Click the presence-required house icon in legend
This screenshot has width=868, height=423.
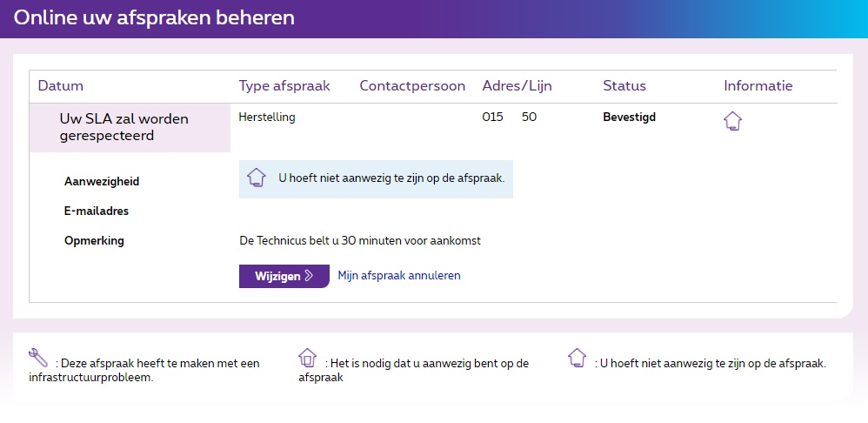[x=307, y=358]
